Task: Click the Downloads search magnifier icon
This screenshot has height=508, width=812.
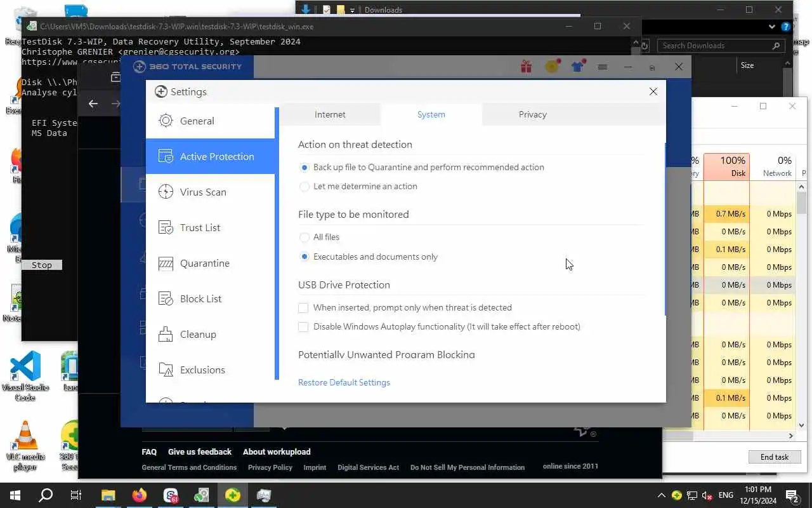Action: click(x=776, y=46)
